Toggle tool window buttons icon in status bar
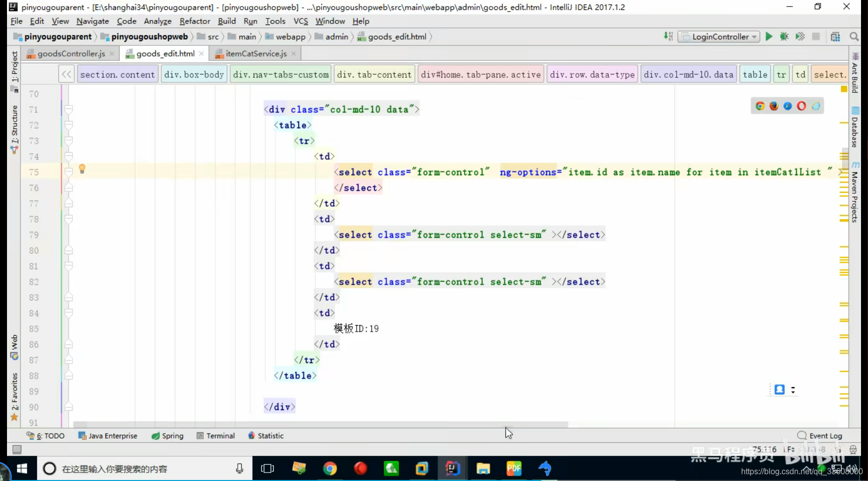The height and width of the screenshot is (481, 868). click(x=17, y=450)
